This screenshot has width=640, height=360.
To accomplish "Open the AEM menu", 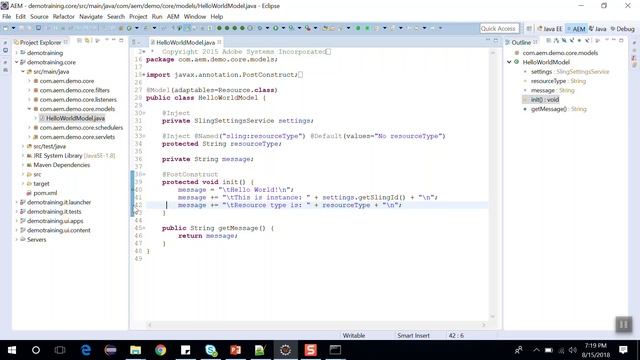I will 173,17.
